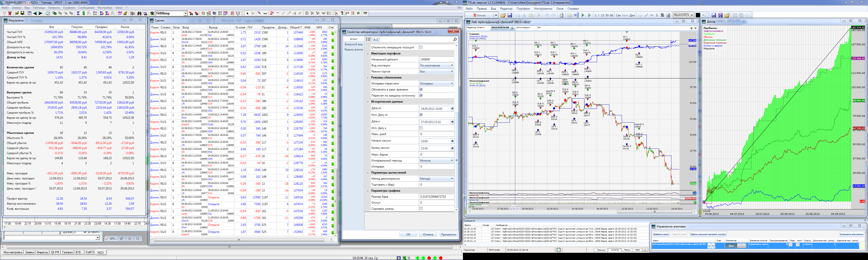Enable 'Отключить генерацию позиций' checkbox
This screenshot has width=868, height=260.
pos(421,47)
